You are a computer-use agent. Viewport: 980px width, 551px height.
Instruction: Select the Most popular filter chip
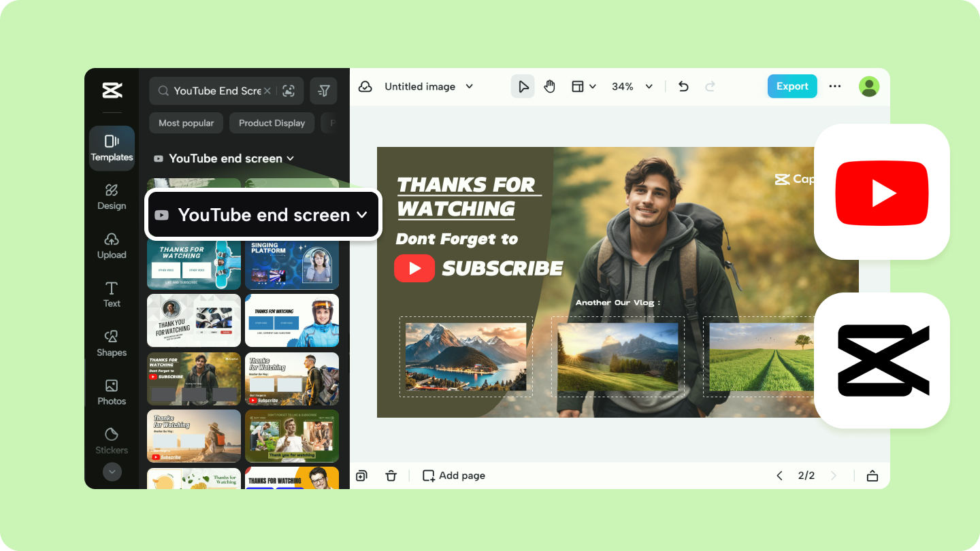click(x=186, y=123)
